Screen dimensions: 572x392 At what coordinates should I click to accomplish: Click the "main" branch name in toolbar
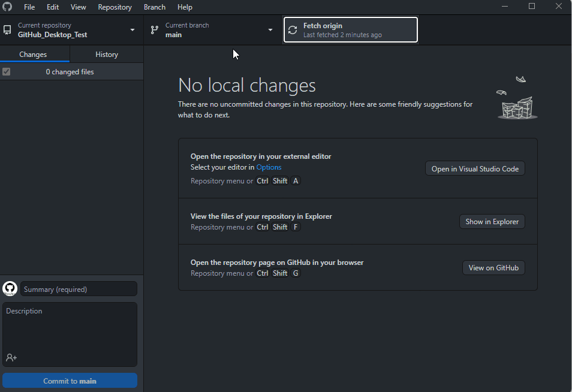point(173,35)
